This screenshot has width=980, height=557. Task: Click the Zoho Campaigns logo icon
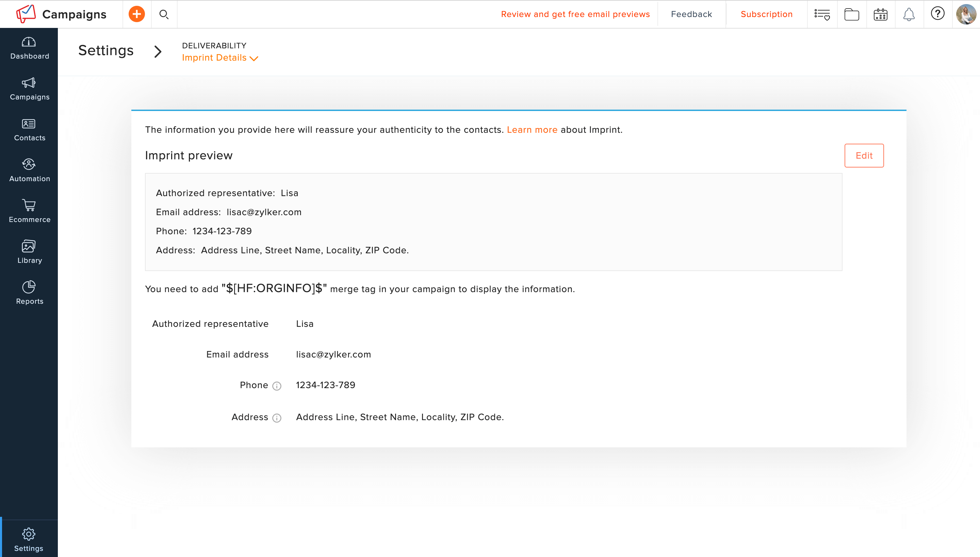(x=26, y=14)
